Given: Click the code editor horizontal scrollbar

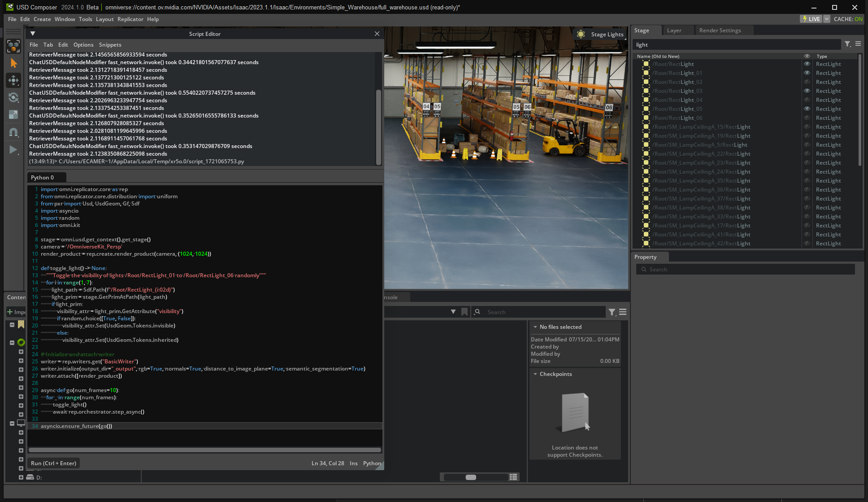Looking at the screenshot, I should point(205,450).
